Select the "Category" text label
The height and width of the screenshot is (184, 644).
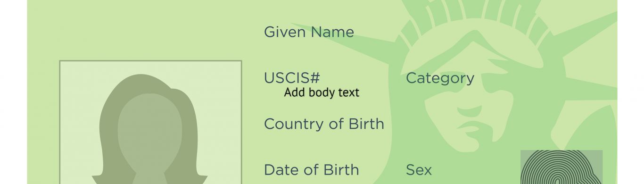(x=440, y=78)
